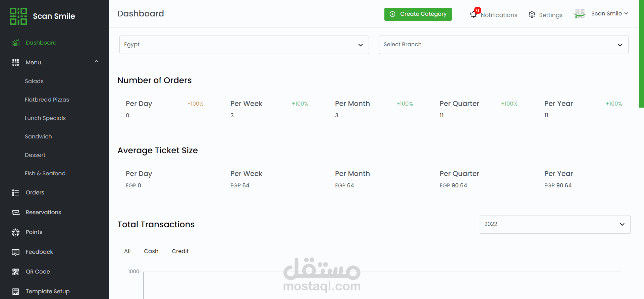Click the QR Code icon

point(15,272)
